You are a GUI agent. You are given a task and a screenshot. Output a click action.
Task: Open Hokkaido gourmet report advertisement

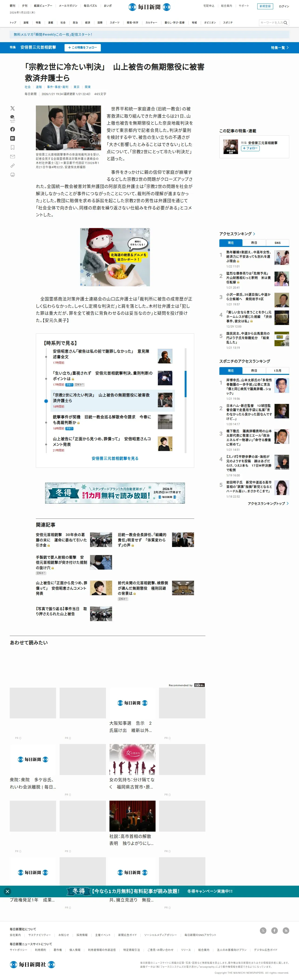tap(115, 257)
